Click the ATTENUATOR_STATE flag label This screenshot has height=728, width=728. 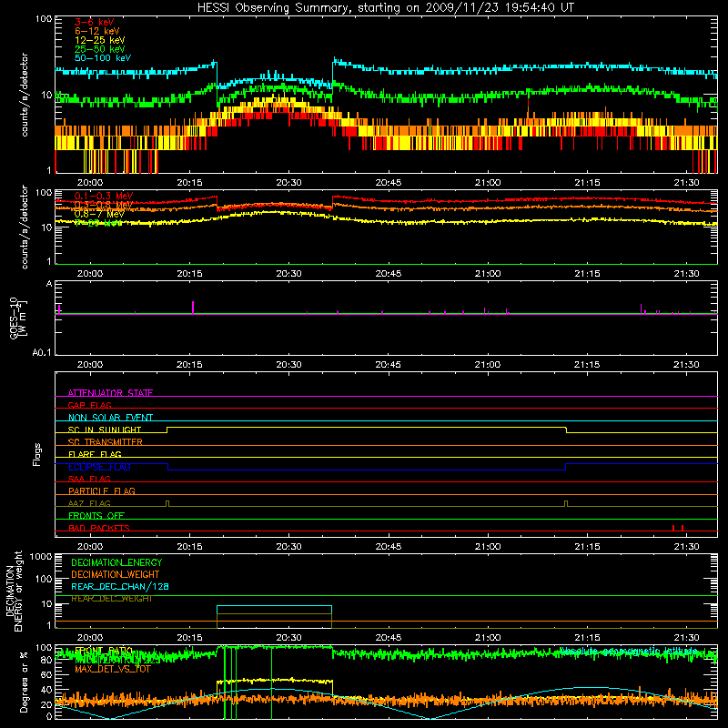tap(110, 393)
